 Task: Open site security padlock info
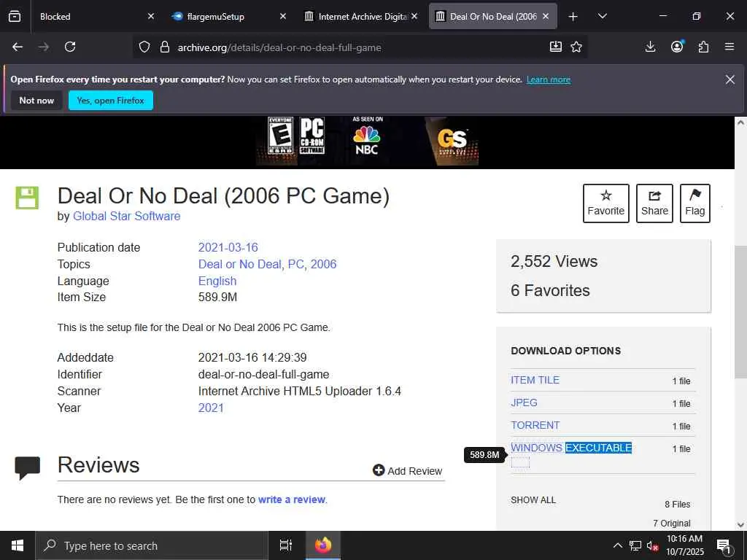coord(165,47)
